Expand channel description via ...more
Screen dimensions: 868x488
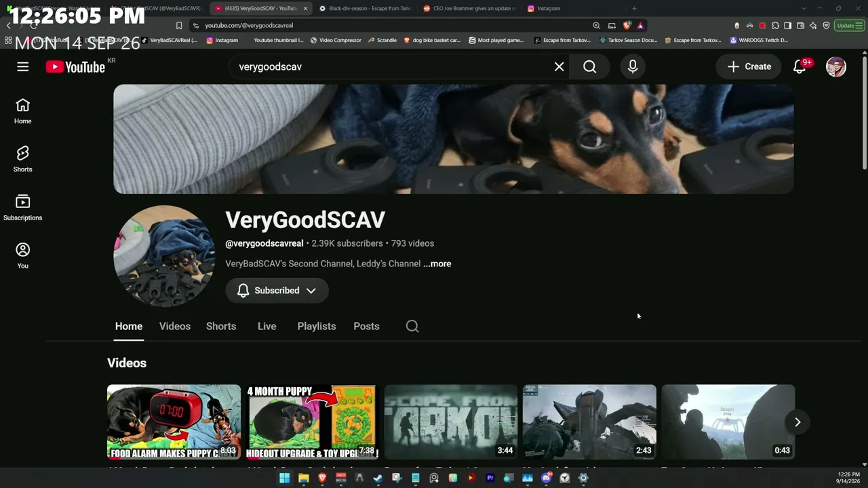pos(437,264)
